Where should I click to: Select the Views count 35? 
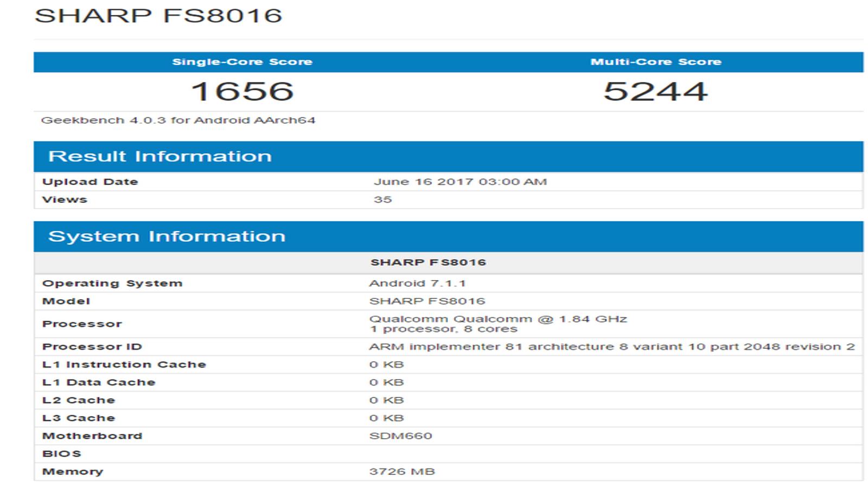(382, 200)
